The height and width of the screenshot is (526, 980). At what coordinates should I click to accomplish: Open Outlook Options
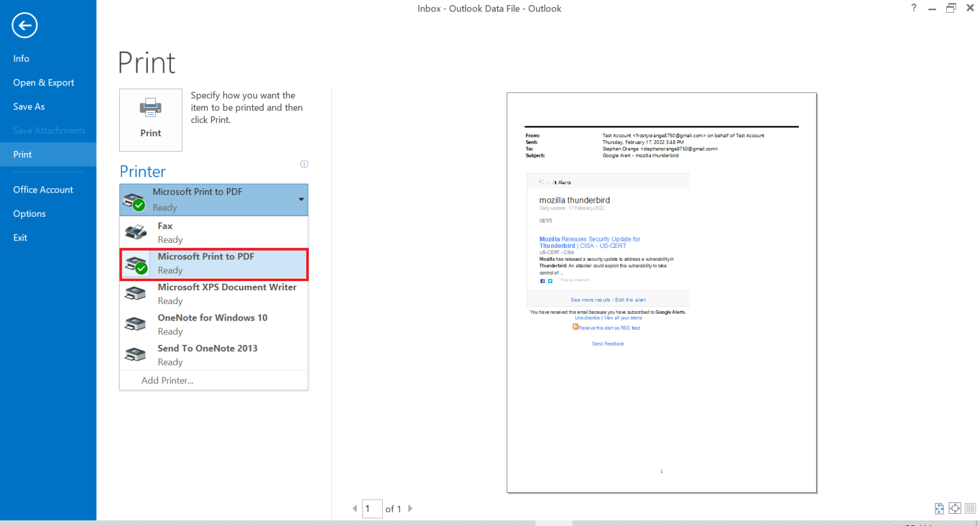tap(48, 214)
